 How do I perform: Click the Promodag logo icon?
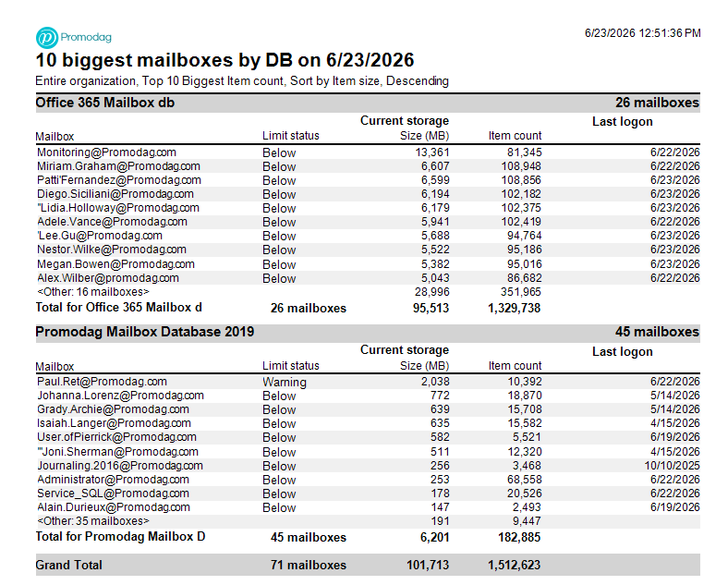[x=47, y=38]
